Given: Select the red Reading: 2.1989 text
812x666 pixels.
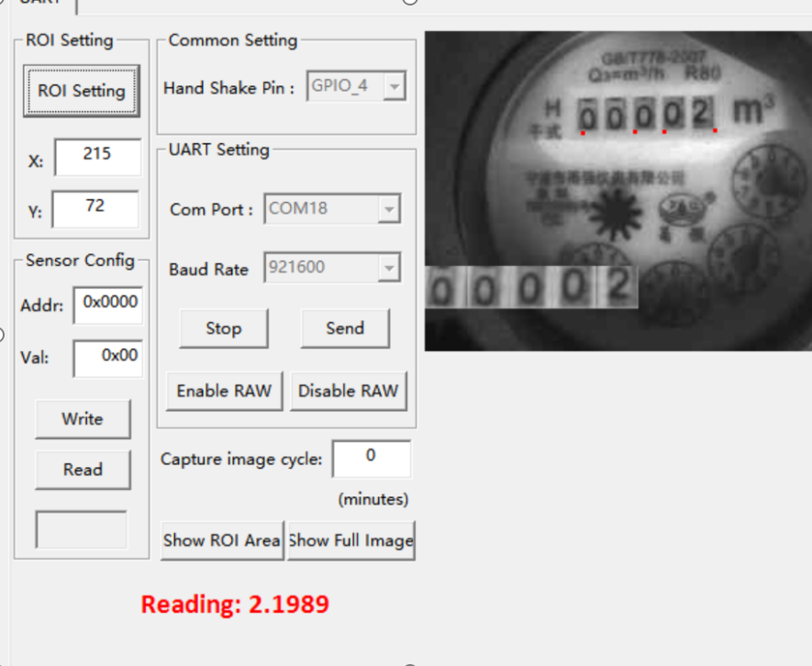Looking at the screenshot, I should 235,605.
